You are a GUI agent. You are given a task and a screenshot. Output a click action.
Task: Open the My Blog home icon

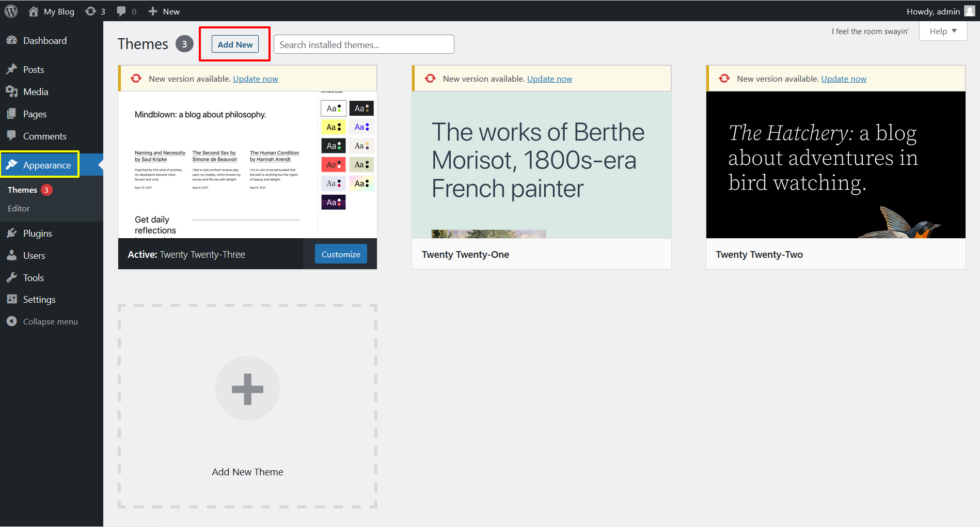click(34, 11)
